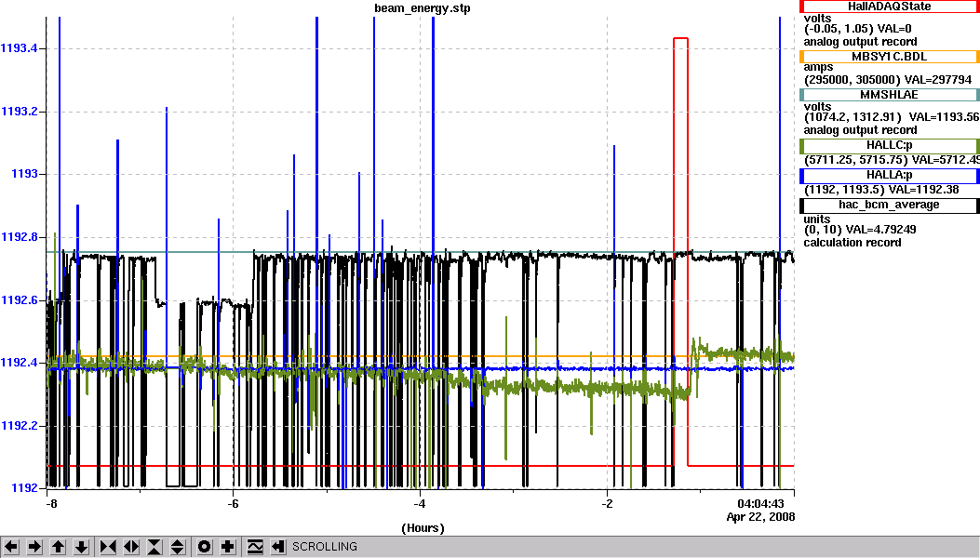The height and width of the screenshot is (558, 980).
Task: Click the red HallADAQState pulse peak on the plot
Action: tap(680, 39)
